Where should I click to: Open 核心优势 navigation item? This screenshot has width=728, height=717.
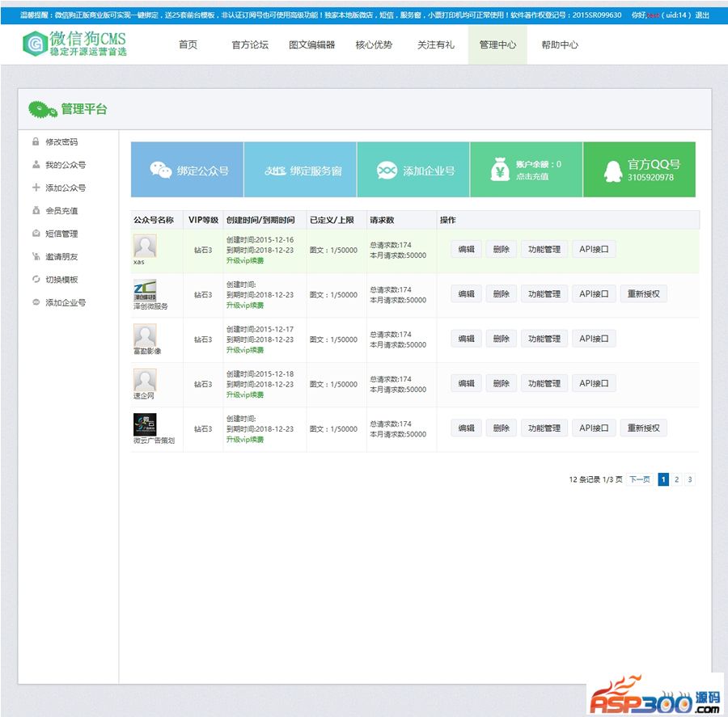(x=374, y=44)
